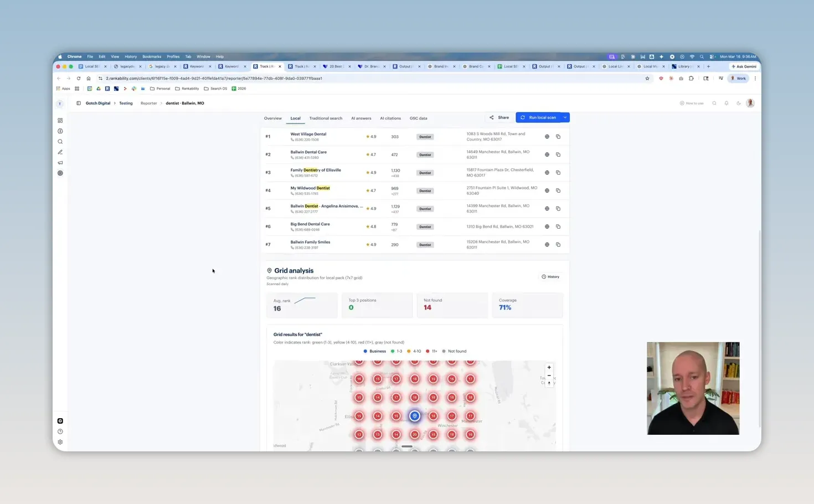Screen dimensions: 814x504
Task: Click the Not found count 14
Action: point(427,308)
